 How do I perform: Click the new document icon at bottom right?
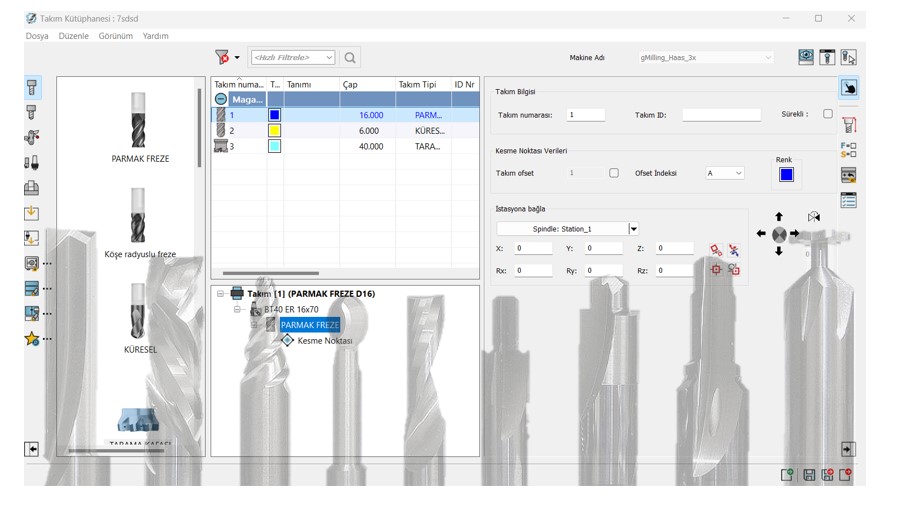(x=787, y=474)
